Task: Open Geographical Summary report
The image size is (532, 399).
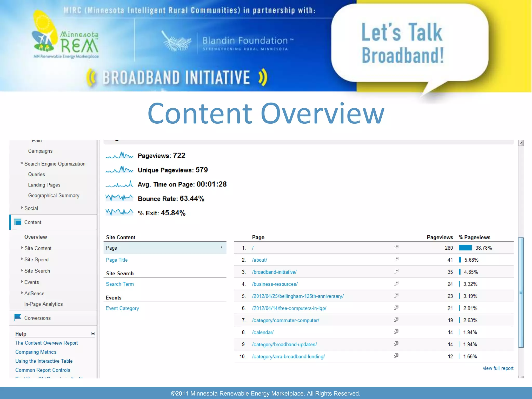Action: tap(54, 195)
